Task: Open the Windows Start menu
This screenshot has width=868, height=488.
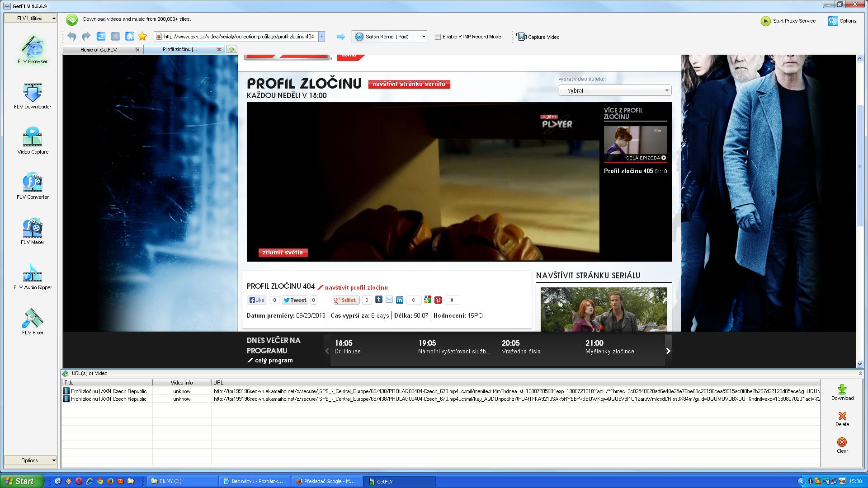Action: [x=22, y=481]
